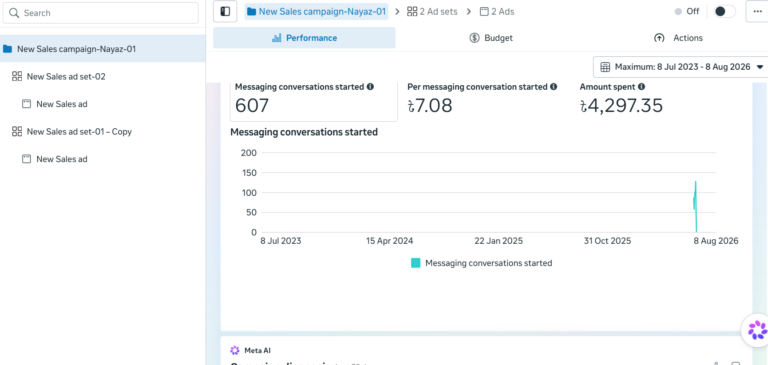The image size is (768, 365).
Task: Click the 15 Apr 2024 axis label
Action: point(390,241)
